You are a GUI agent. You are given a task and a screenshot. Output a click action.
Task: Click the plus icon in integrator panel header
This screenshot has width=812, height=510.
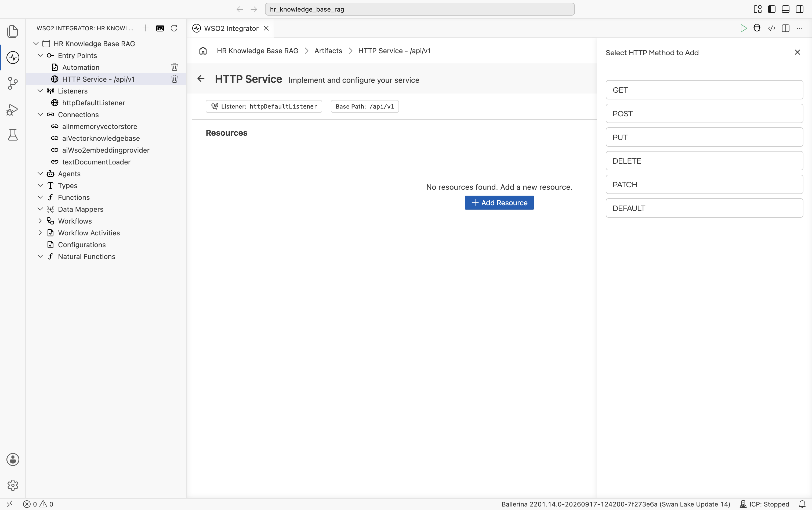click(146, 28)
